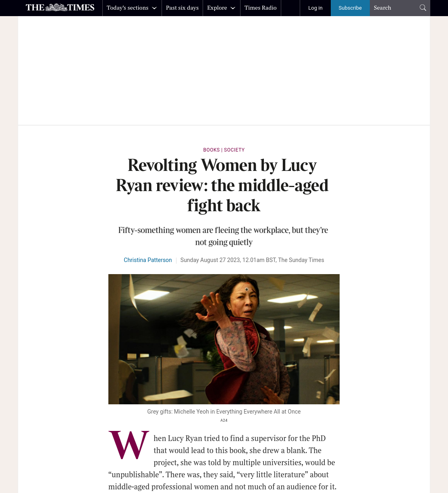
Task: Click the Log in link
Action: click(315, 8)
